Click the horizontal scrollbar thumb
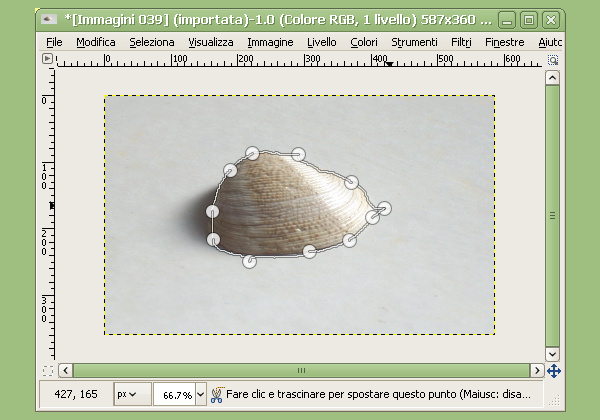This screenshot has width=600, height=420. 298,370
